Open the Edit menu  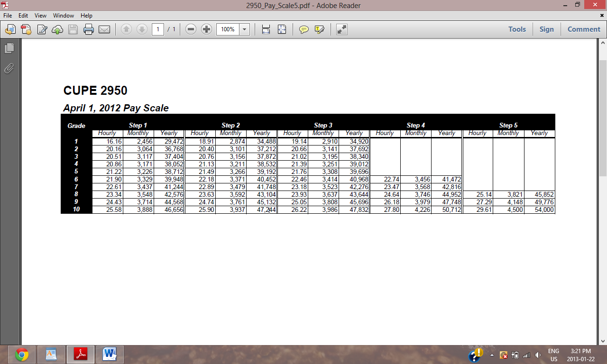click(23, 16)
